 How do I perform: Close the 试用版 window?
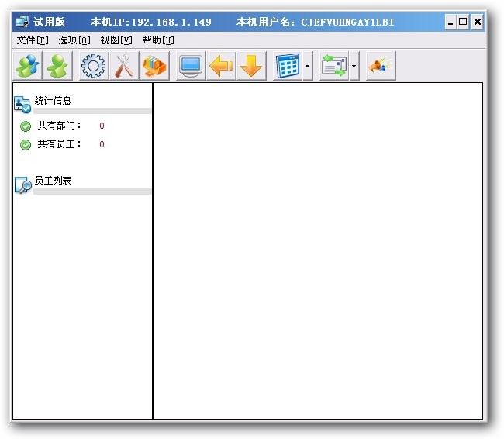(478, 22)
